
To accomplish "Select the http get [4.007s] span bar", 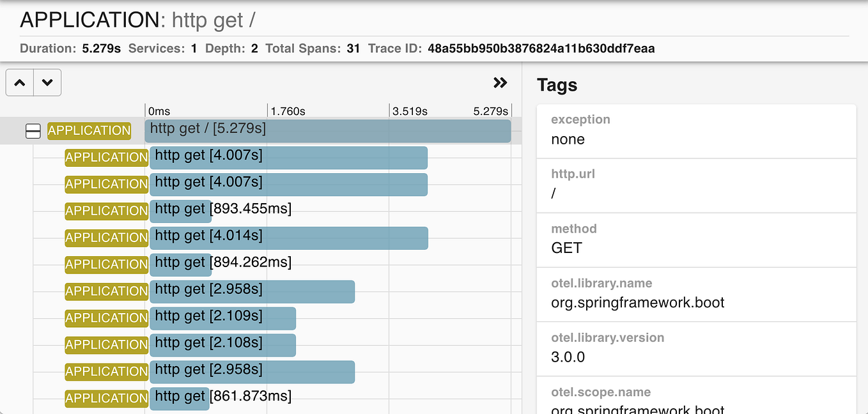I will tap(288, 157).
